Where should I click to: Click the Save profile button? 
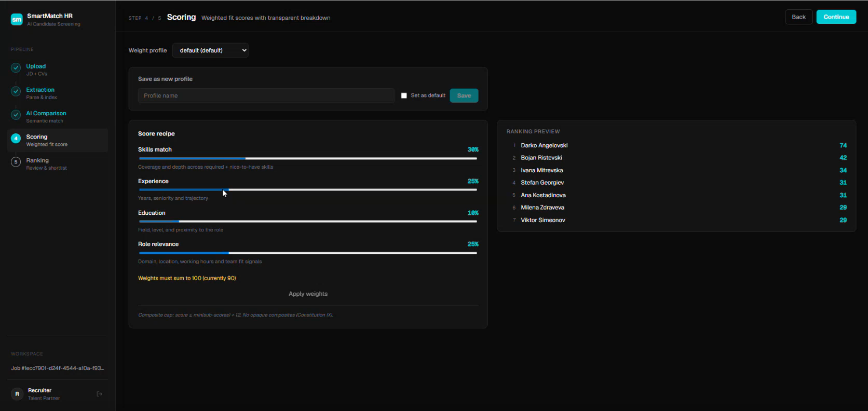464,95
